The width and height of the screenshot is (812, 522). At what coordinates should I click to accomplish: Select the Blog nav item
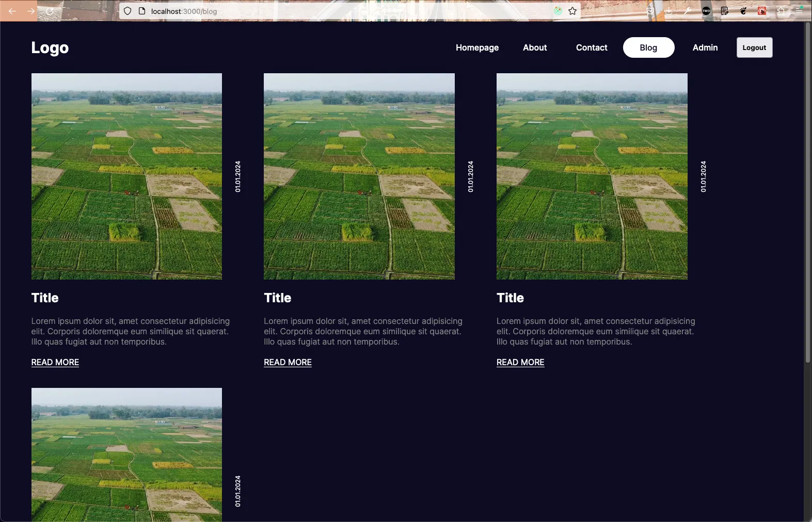point(648,47)
